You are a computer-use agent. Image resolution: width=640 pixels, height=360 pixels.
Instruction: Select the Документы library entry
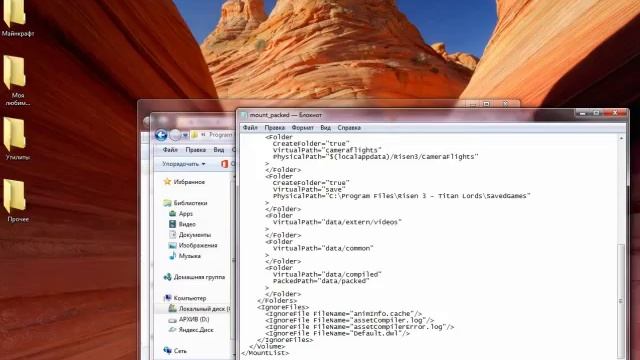(x=195, y=235)
